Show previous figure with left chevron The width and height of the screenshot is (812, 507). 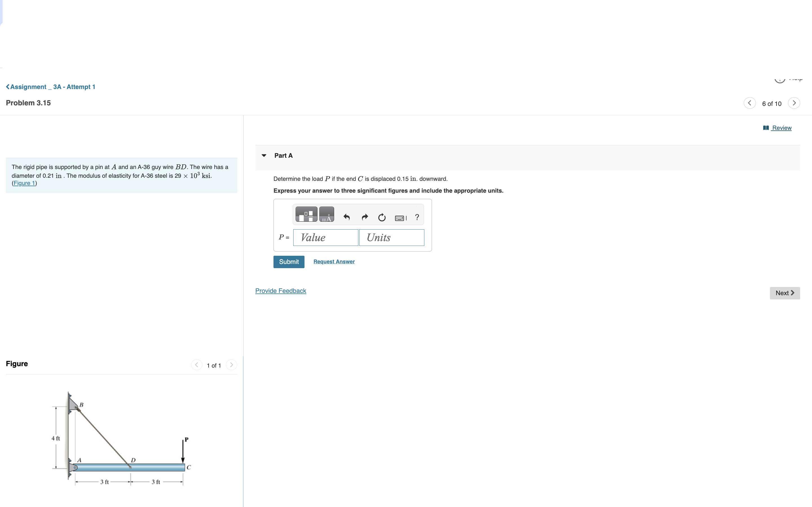[x=197, y=365]
